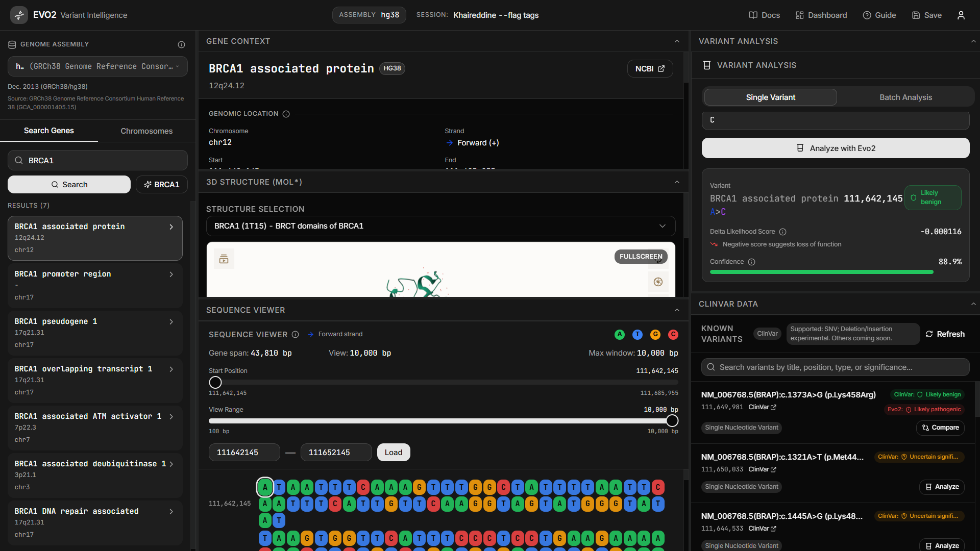Click the Search button
The height and width of the screenshot is (551, 980).
click(69, 185)
